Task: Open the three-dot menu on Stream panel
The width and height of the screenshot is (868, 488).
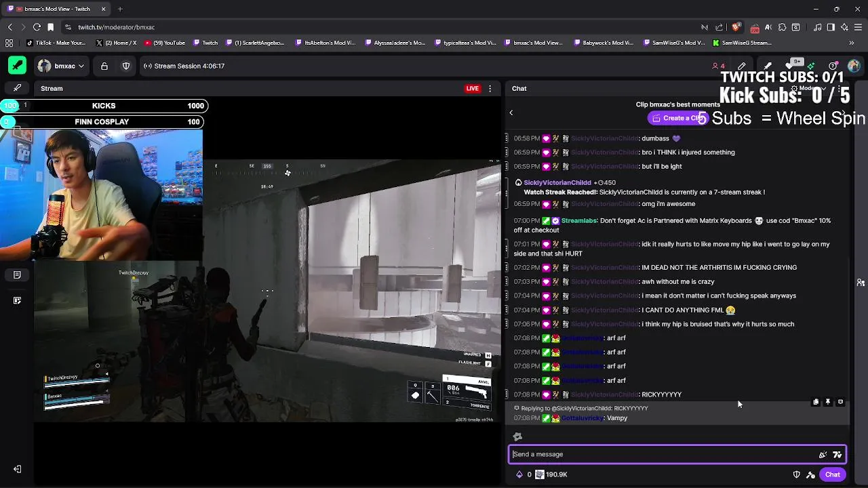Action: point(490,88)
